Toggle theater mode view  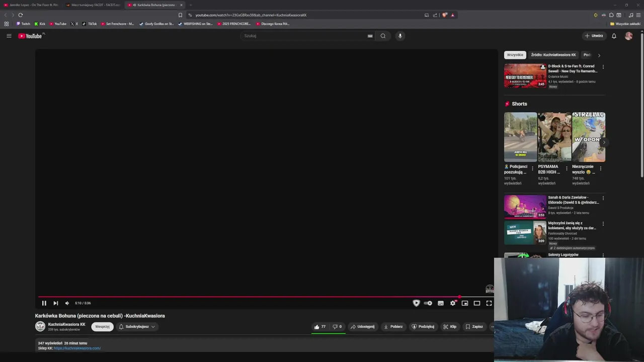point(477,303)
